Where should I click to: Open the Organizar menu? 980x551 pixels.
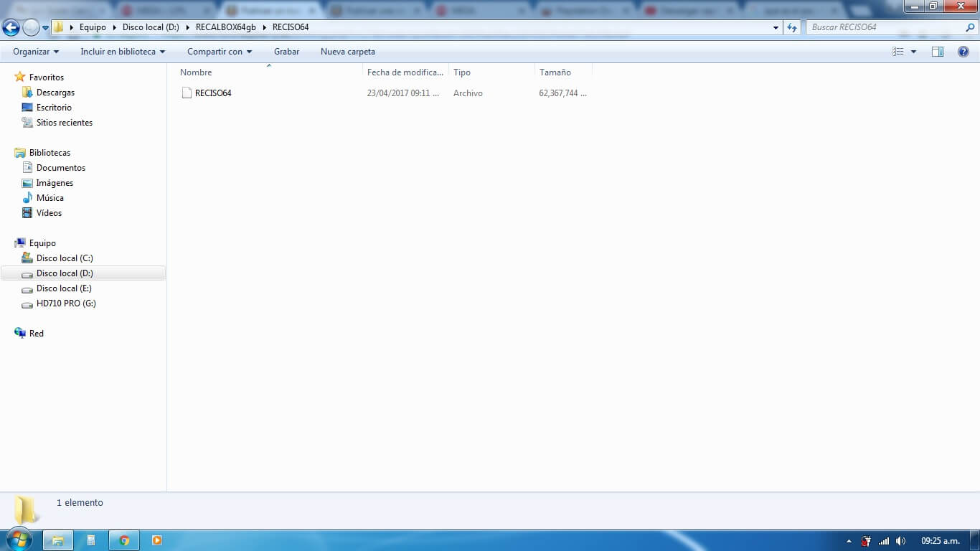(36, 52)
